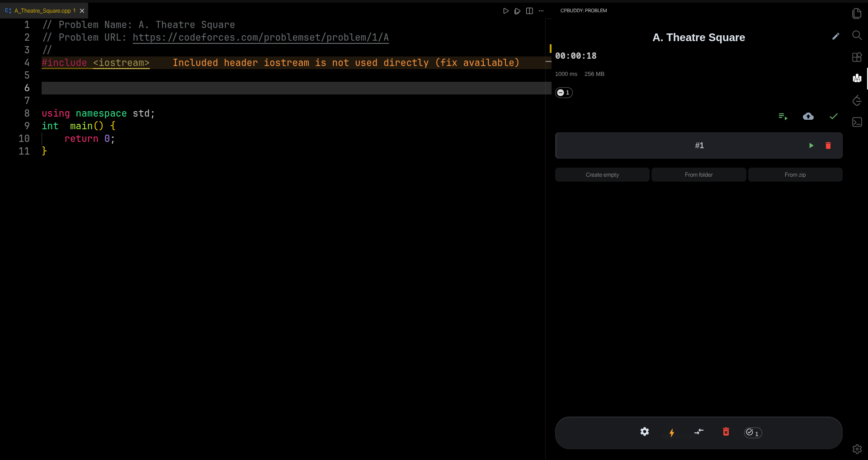Open the terminal panel icon in the activity bar
Viewport: 868px width, 460px height.
coord(857,122)
